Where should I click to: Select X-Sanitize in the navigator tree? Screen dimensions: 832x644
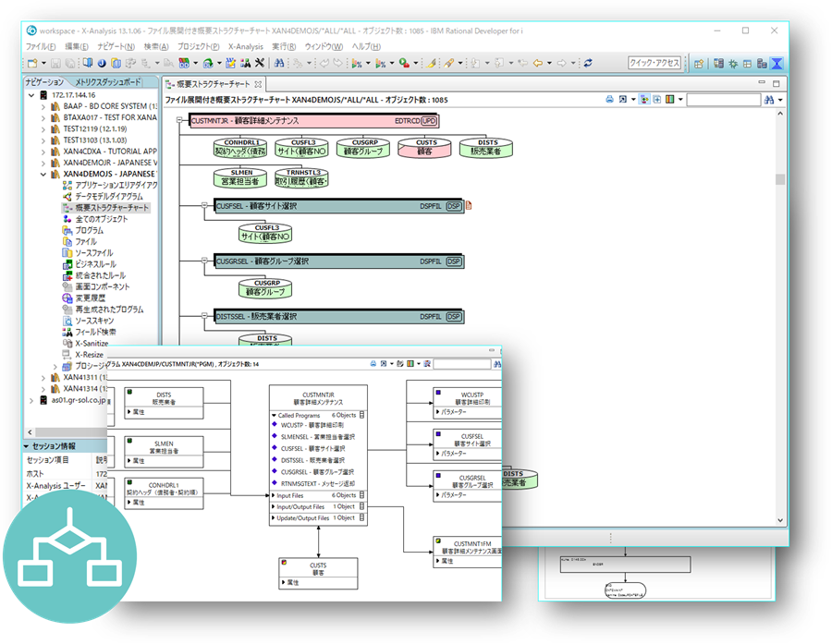pyautogui.click(x=92, y=343)
